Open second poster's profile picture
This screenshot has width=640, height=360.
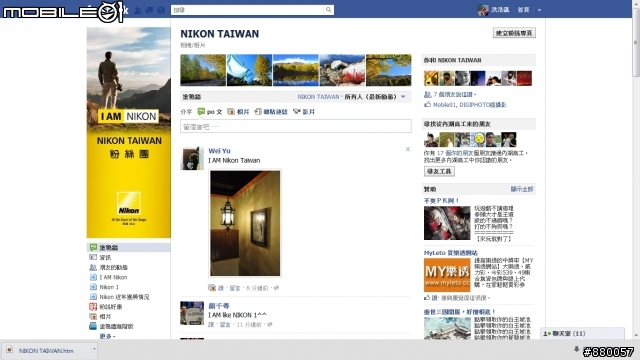(192, 313)
